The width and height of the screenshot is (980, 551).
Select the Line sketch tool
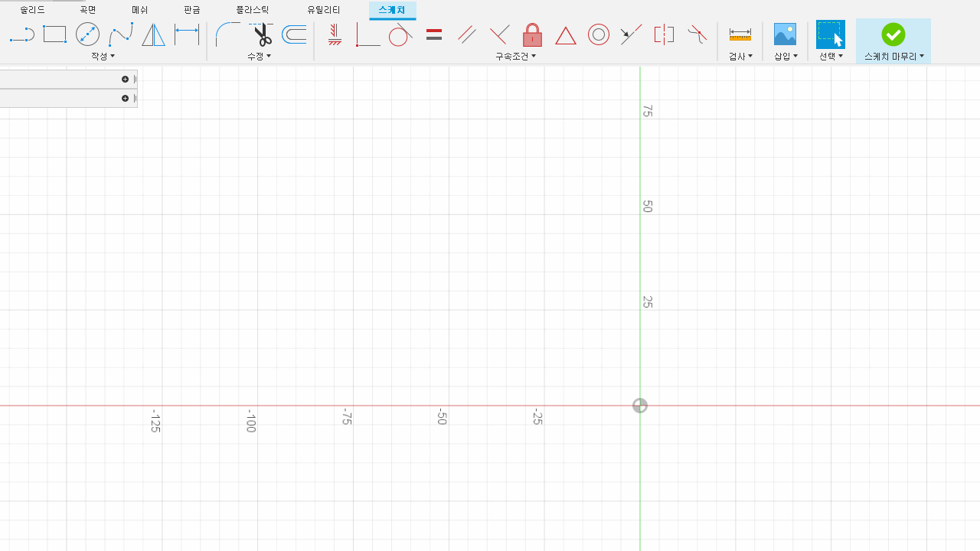tap(22, 34)
